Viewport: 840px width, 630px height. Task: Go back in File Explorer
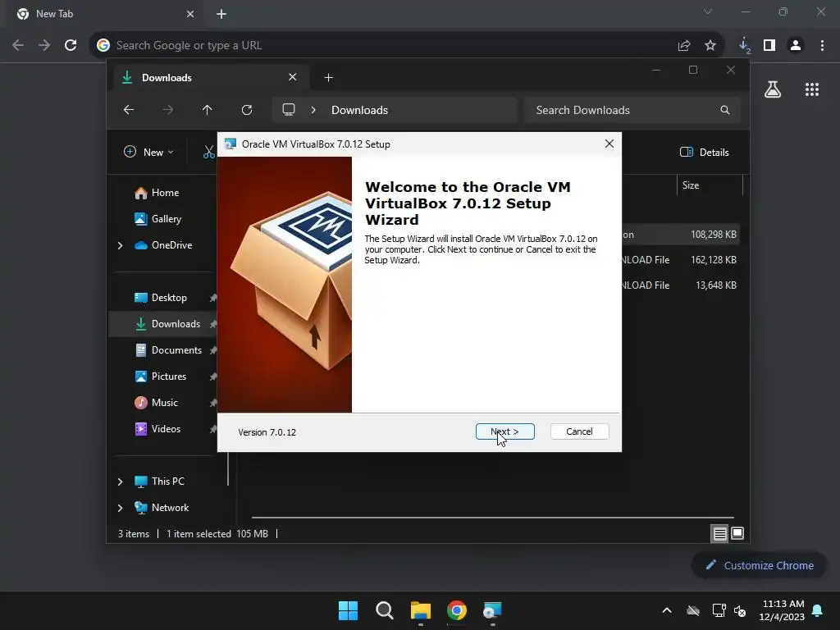[x=129, y=110]
